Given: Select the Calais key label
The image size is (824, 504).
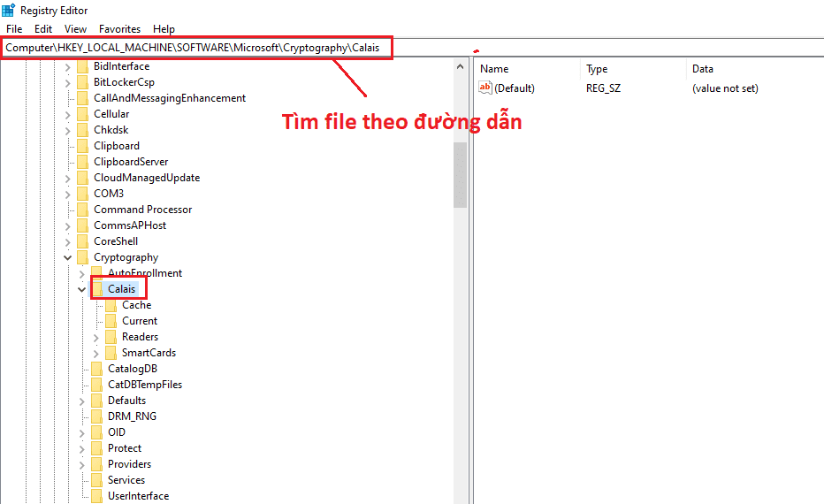Looking at the screenshot, I should pos(121,289).
